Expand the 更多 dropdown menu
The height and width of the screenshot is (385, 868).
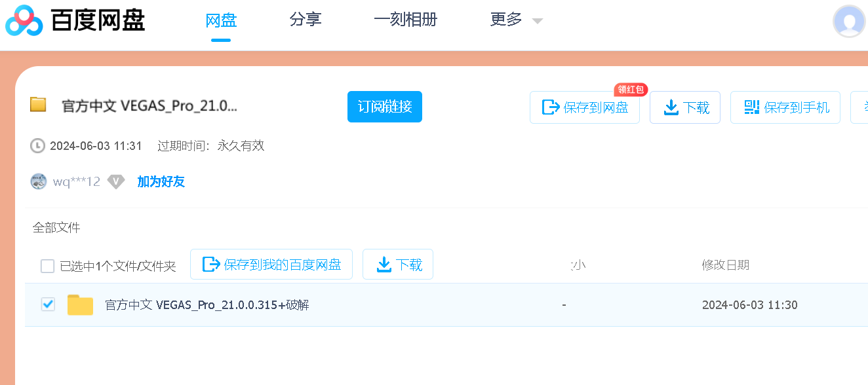tap(516, 20)
